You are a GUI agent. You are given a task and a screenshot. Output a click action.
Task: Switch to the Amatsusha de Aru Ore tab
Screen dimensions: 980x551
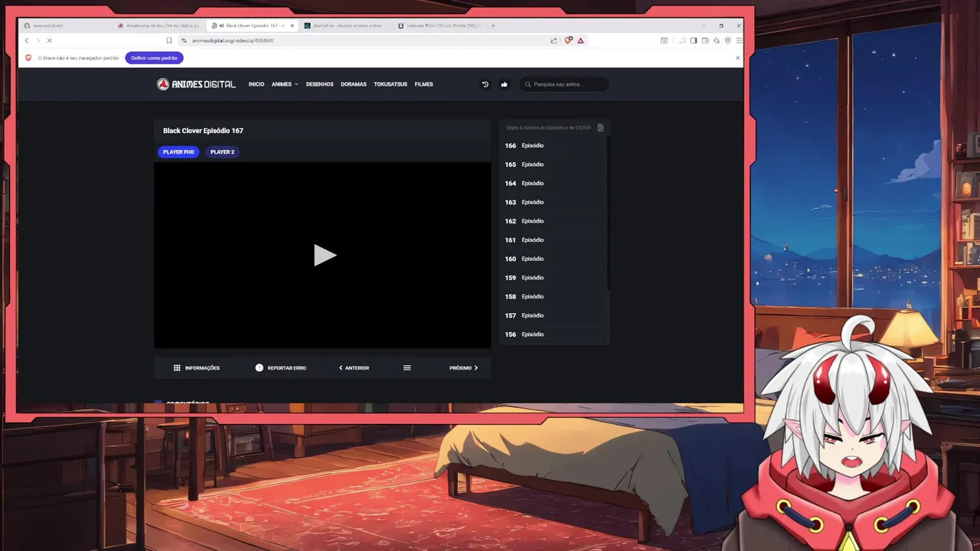[158, 25]
